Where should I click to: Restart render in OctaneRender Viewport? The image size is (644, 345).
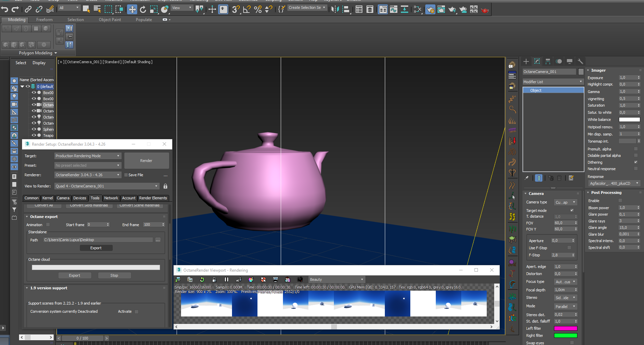tap(202, 279)
